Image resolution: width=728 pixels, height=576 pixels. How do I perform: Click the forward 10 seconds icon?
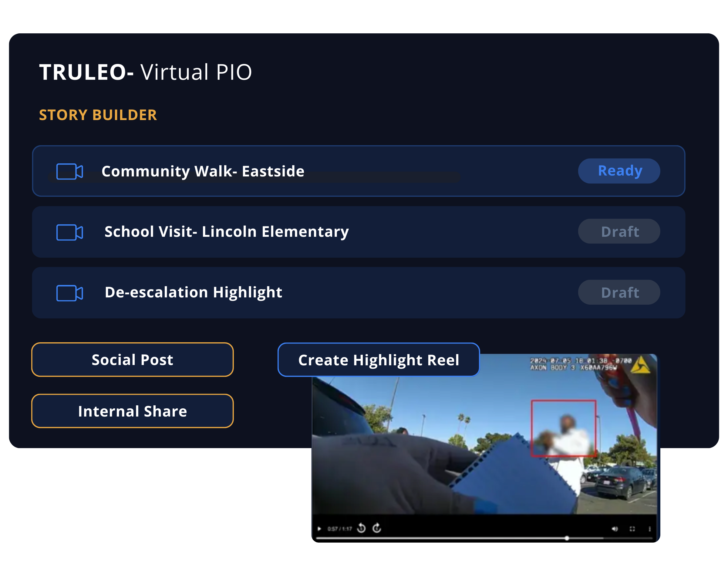click(x=377, y=528)
